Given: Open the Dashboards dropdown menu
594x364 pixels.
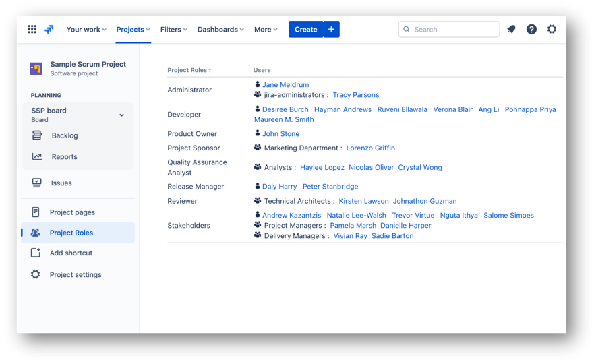Looking at the screenshot, I should coord(220,30).
